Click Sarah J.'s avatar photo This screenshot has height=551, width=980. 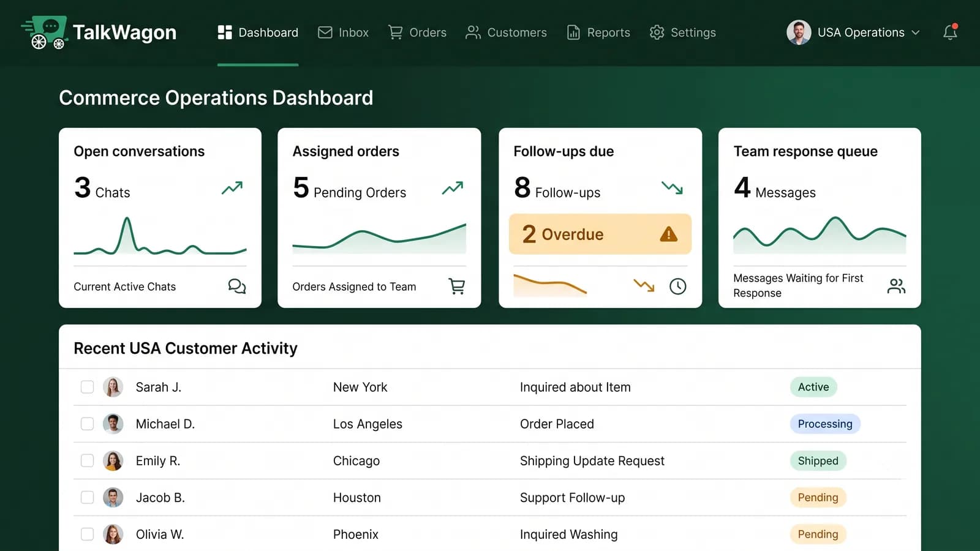[113, 387]
